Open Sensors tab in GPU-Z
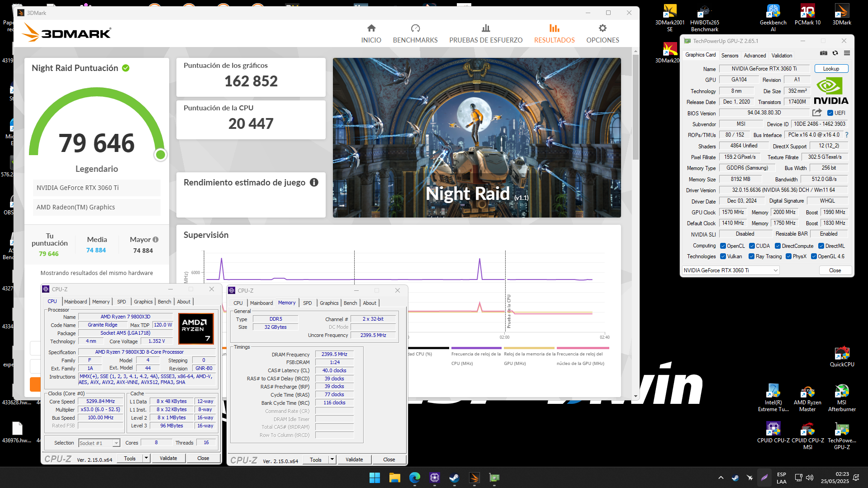 (x=730, y=55)
